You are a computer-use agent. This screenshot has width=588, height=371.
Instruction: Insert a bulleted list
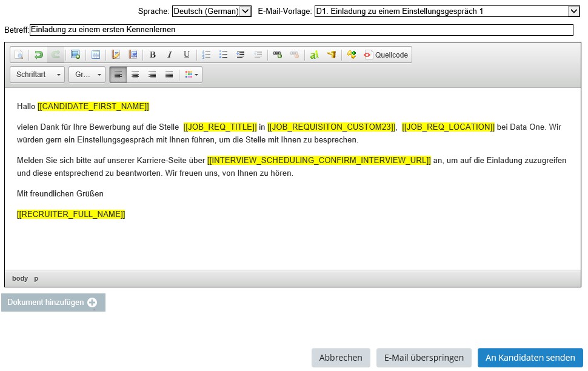pyautogui.click(x=224, y=55)
